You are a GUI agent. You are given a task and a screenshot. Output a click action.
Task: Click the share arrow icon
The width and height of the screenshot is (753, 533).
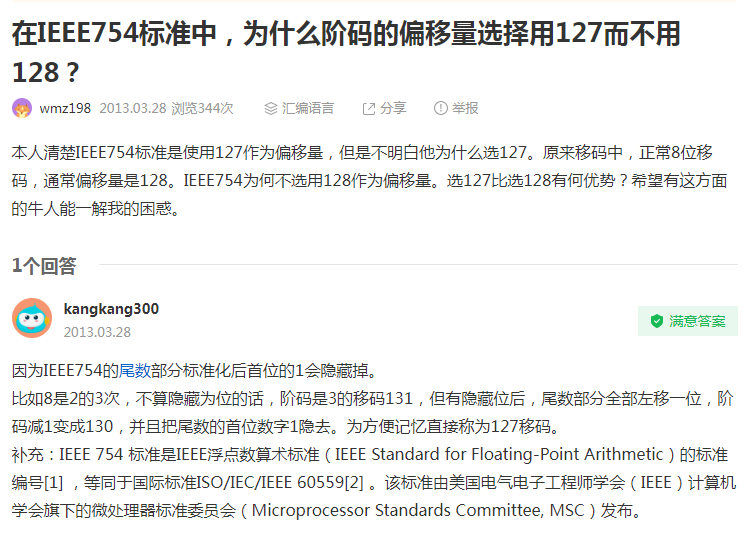(368, 108)
